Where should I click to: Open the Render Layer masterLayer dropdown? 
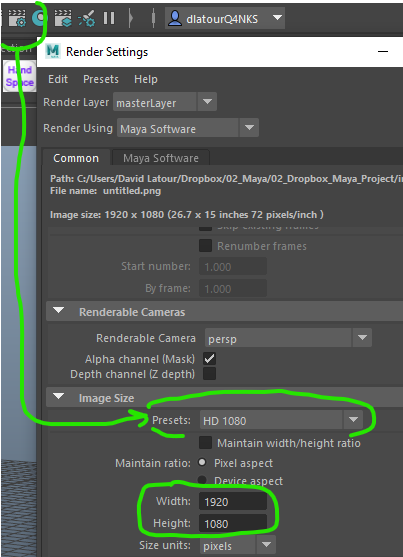coord(165,102)
